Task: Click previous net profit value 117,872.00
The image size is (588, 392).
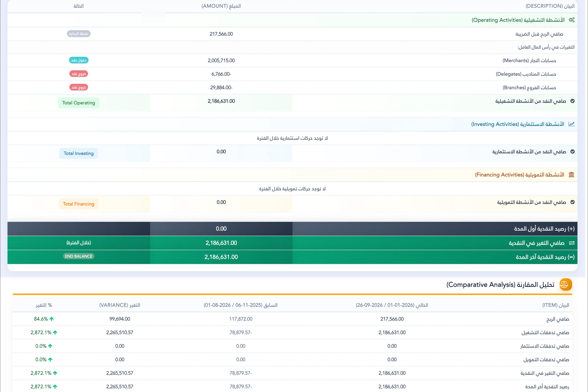Action: coord(241,319)
